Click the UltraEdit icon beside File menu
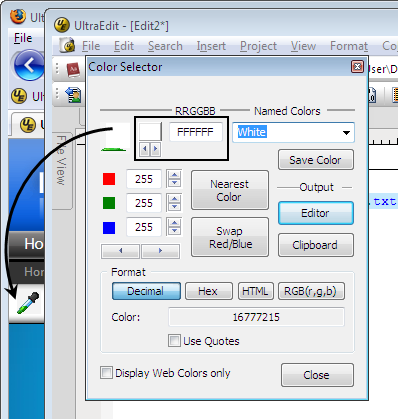The height and width of the screenshot is (419, 398). point(68,45)
